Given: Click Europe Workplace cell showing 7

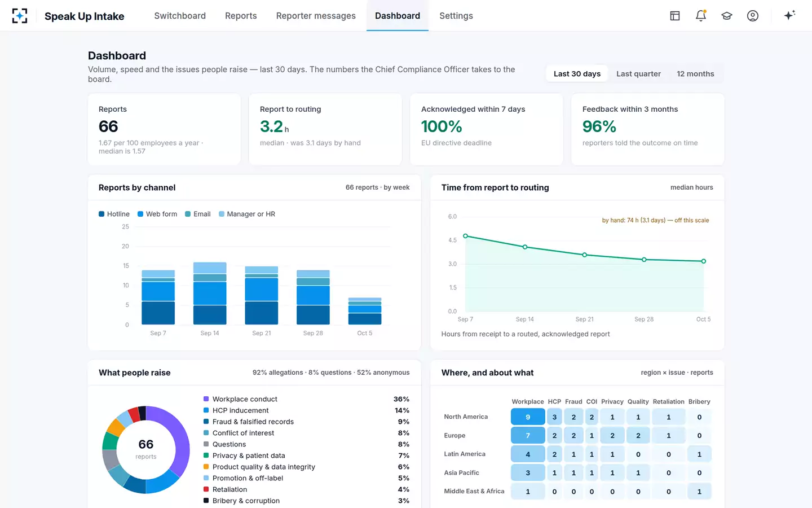Looking at the screenshot, I should (528, 436).
